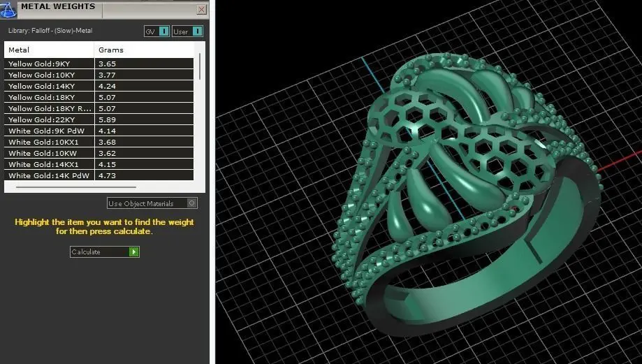Click the green arrow on the Calculate button
642x364 pixels.
pyautogui.click(x=134, y=252)
